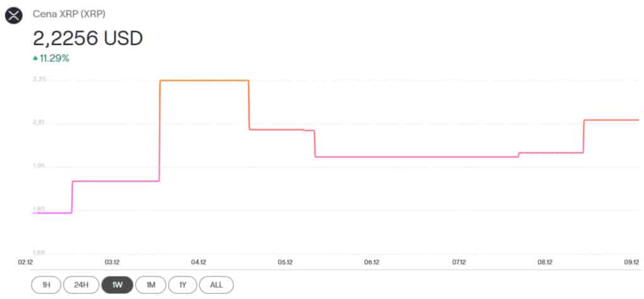644x299 pixels.
Task: Select the 06.12 axis date
Action: [372, 263]
